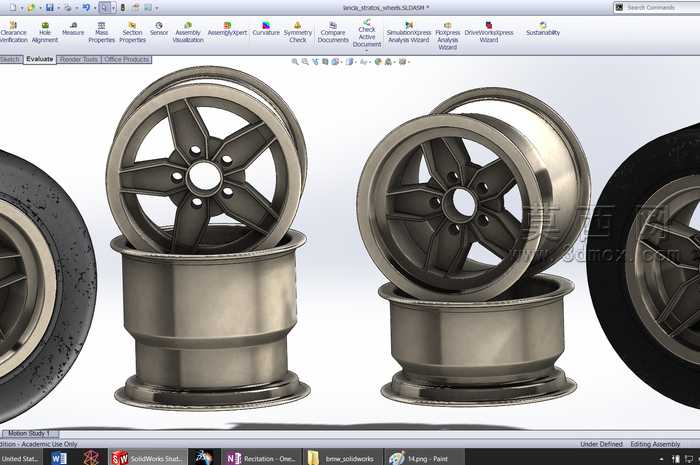The image size is (700, 465).
Task: Click Edit Appearance sphere icon
Action: click(x=378, y=62)
